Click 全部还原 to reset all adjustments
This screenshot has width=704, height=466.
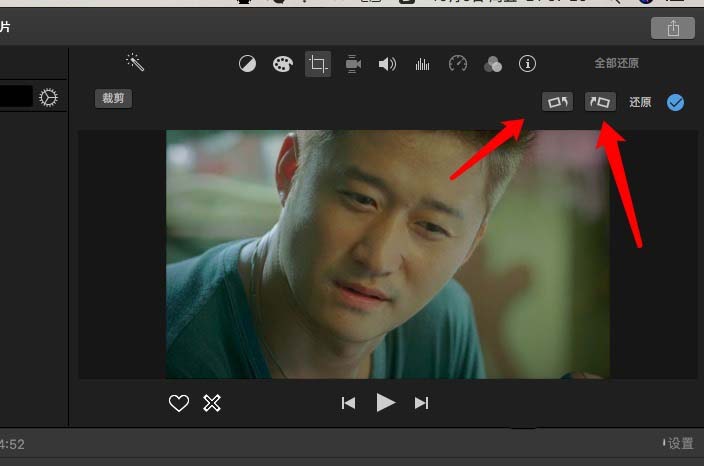pos(616,63)
